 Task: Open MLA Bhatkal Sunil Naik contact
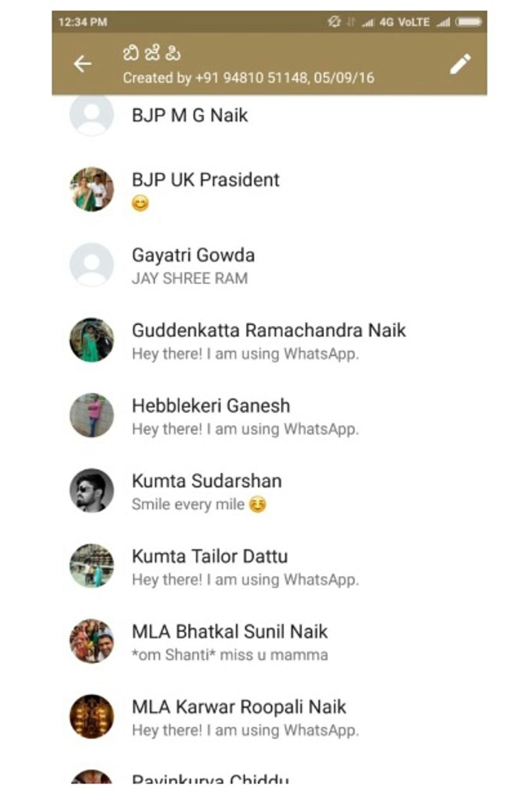point(230,631)
